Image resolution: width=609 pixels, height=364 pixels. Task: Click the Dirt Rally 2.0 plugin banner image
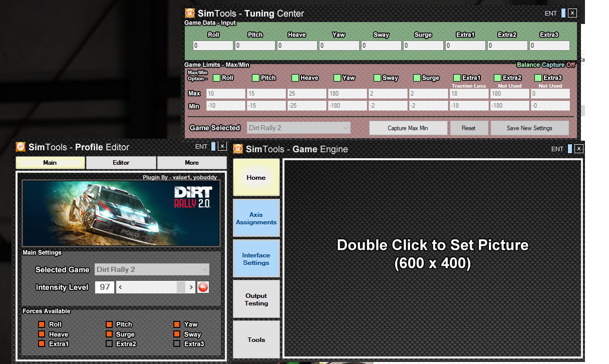[121, 213]
